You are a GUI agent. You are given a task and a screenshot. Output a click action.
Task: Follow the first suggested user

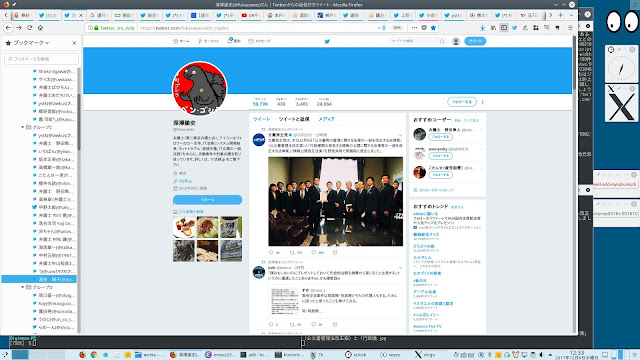point(440,137)
